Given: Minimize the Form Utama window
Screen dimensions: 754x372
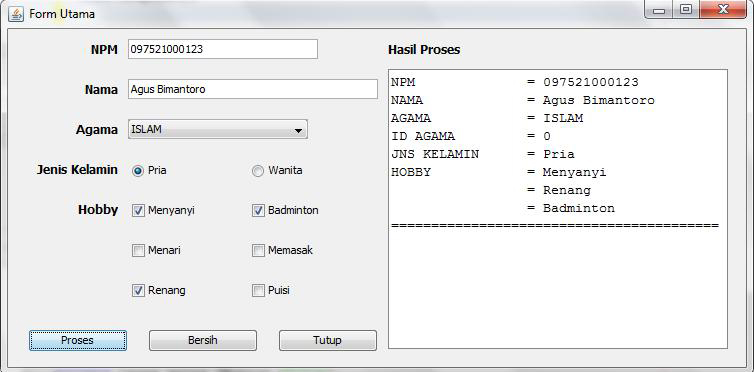Looking at the screenshot, I should 659,11.
